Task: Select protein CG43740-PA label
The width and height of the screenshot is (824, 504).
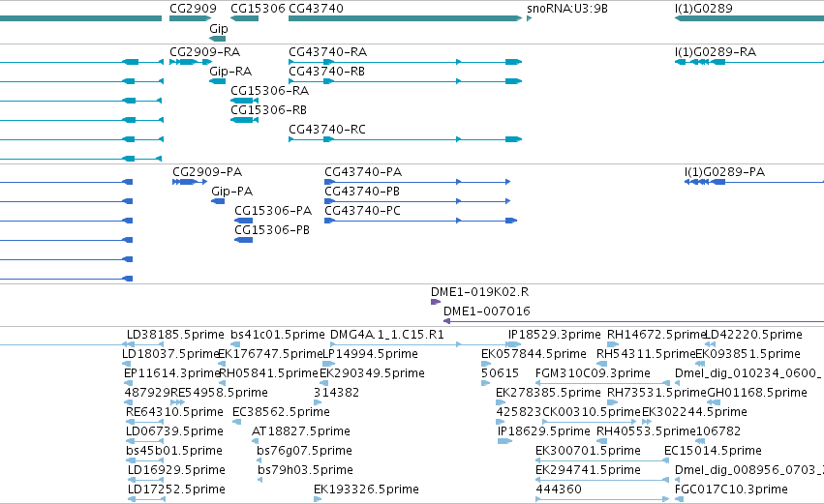Action: point(363,172)
